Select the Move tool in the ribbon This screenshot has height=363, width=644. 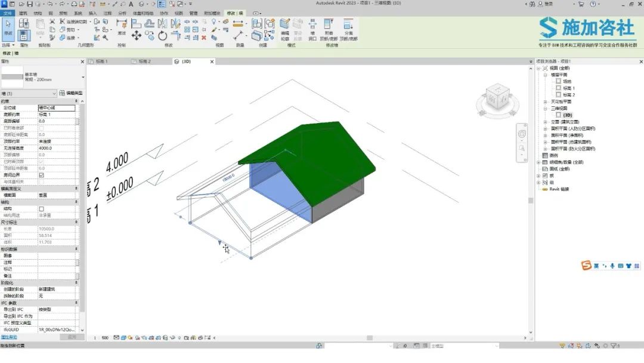(x=137, y=36)
